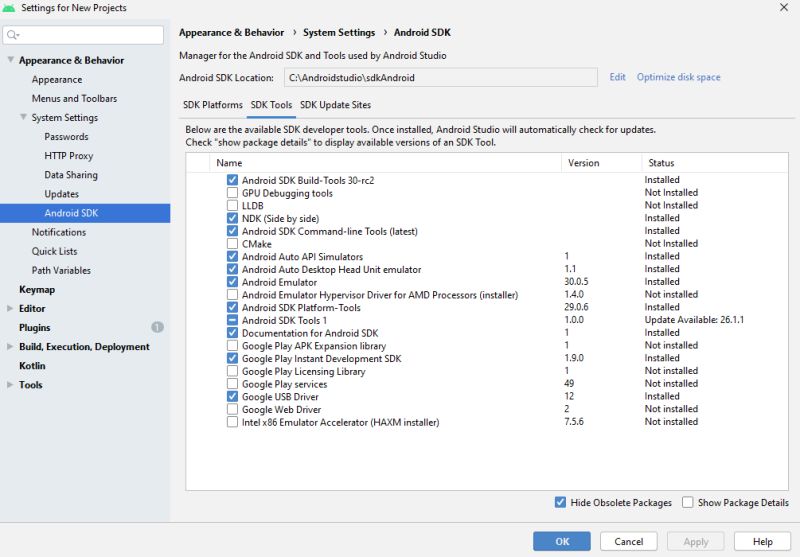
Task: Open Appearance settings page
Action: point(57,80)
